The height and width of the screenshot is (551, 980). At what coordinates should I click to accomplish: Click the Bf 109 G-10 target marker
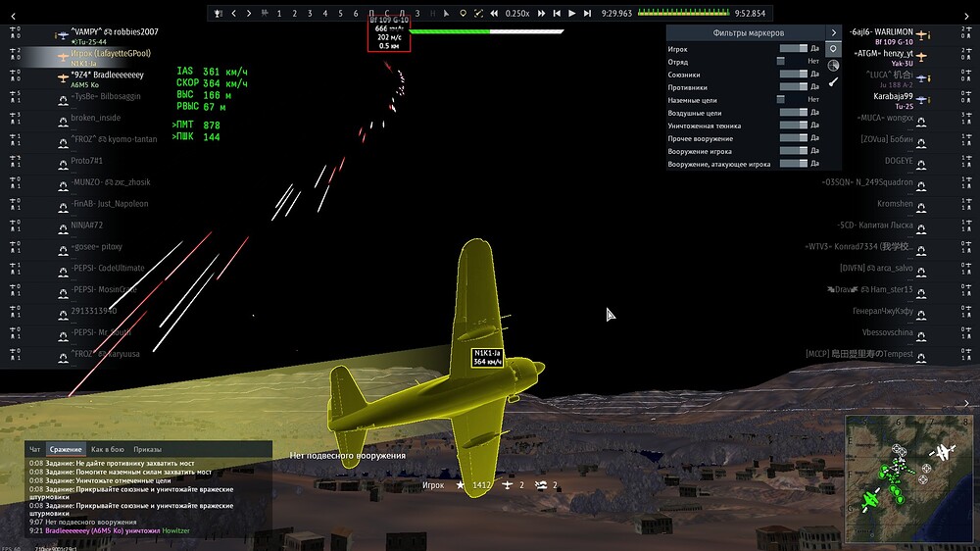pyautogui.click(x=389, y=33)
